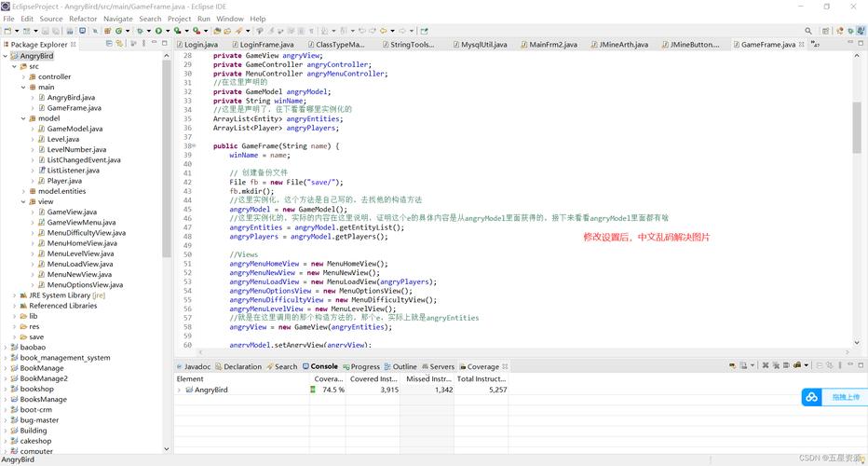This screenshot has width=868, height=466.
Task: Switch to the Console tab
Action: 323,367
